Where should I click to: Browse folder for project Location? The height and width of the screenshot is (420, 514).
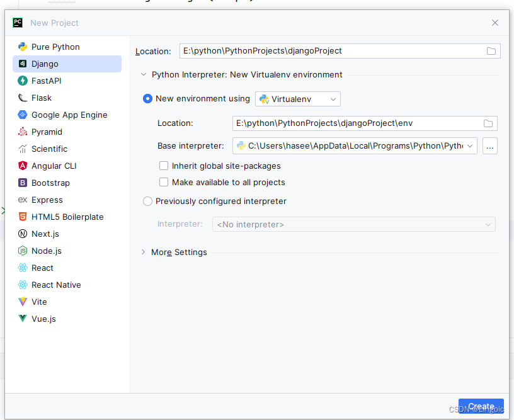coord(491,51)
